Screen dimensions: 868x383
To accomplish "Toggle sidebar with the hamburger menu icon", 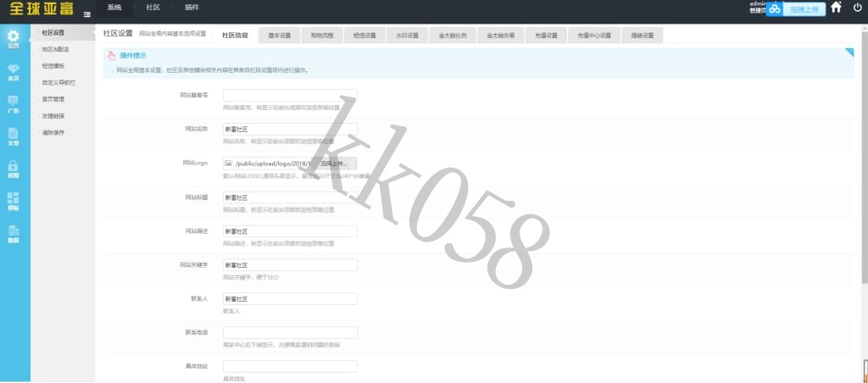I will (x=87, y=15).
